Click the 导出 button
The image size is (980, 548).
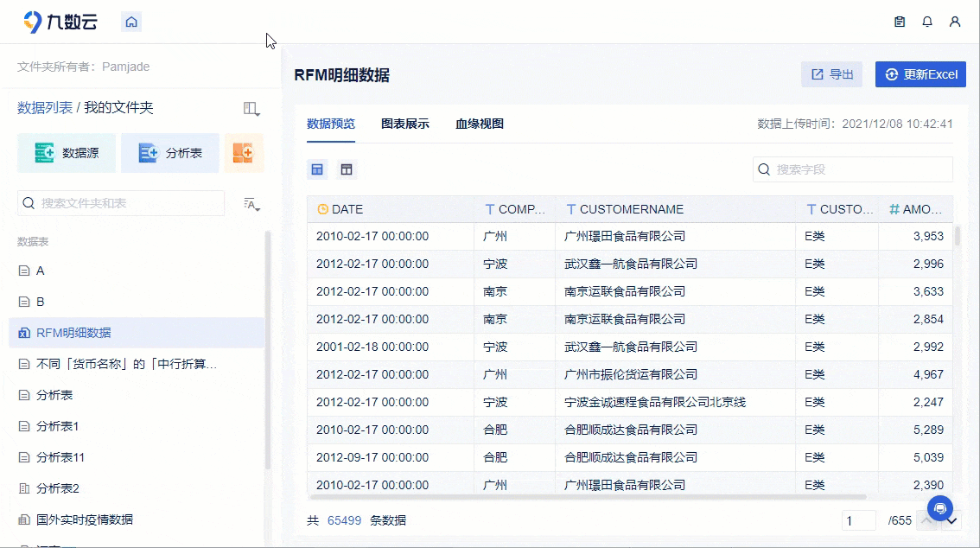pyautogui.click(x=832, y=74)
